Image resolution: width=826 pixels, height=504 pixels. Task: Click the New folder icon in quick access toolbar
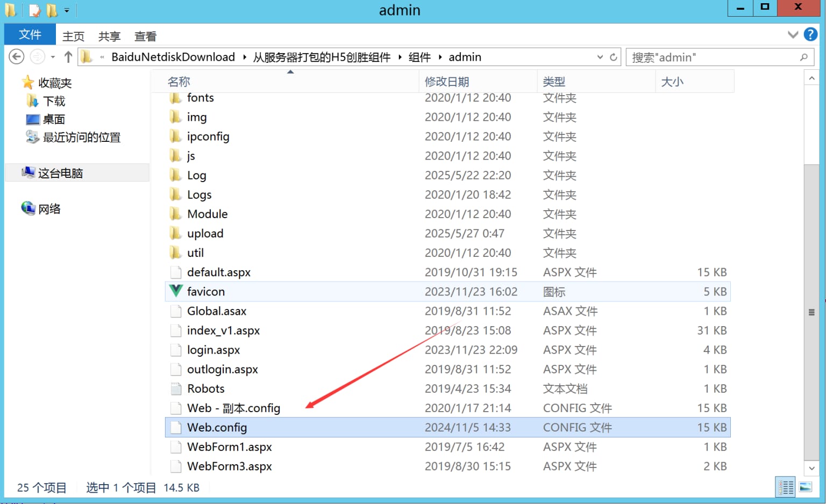[x=52, y=10]
